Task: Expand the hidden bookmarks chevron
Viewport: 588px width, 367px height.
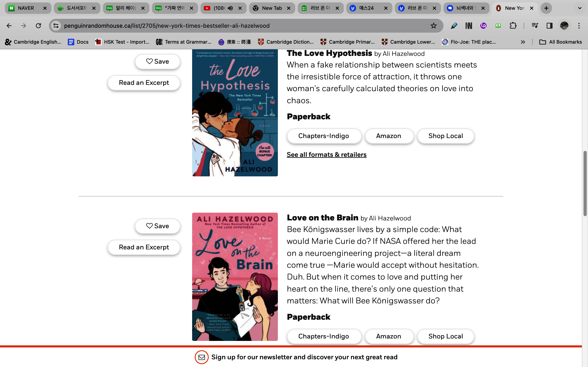Action: coord(523,42)
